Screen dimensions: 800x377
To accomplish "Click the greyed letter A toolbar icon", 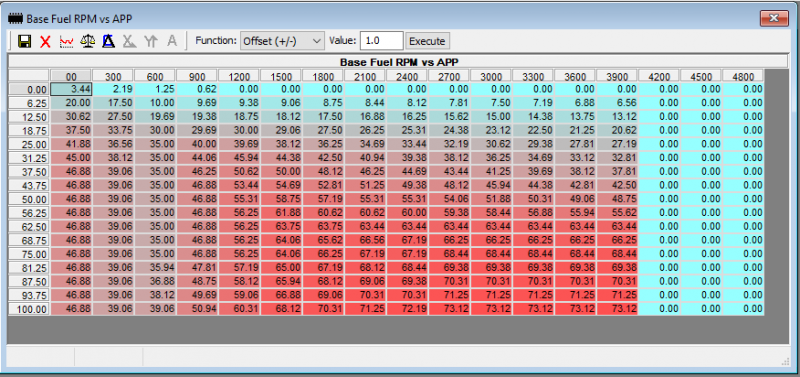I will (x=172, y=41).
